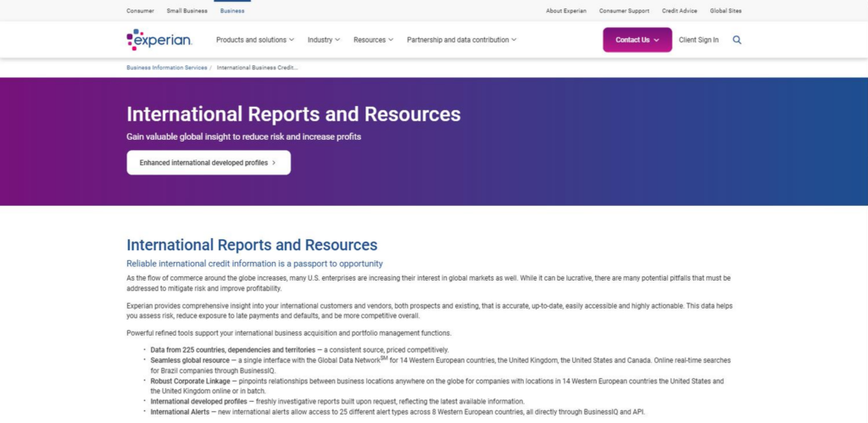
Task: Open About Experian link
Action: click(565, 10)
